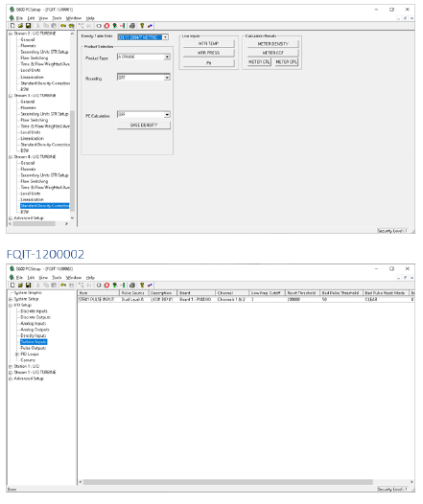The height and width of the screenshot is (504, 423).
Task: Click Open folder icon in upper window toolbar
Action: (x=20, y=26)
